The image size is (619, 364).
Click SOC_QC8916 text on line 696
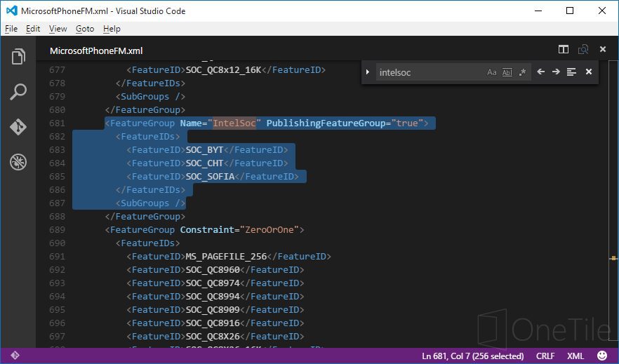tap(213, 323)
